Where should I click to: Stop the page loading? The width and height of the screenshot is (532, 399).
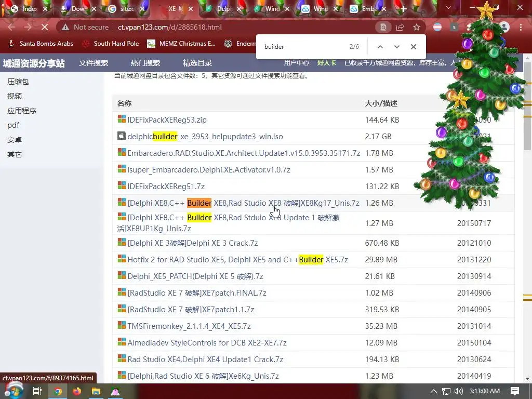pyautogui.click(x=45, y=27)
